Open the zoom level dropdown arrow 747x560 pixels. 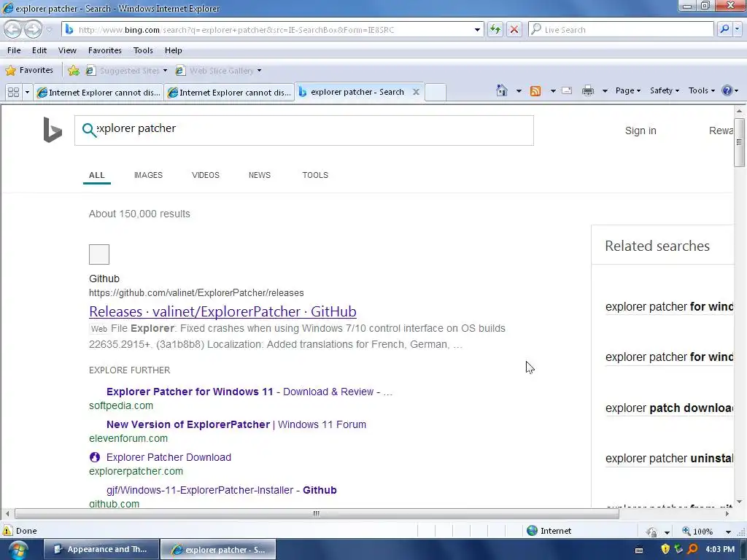pyautogui.click(x=728, y=532)
